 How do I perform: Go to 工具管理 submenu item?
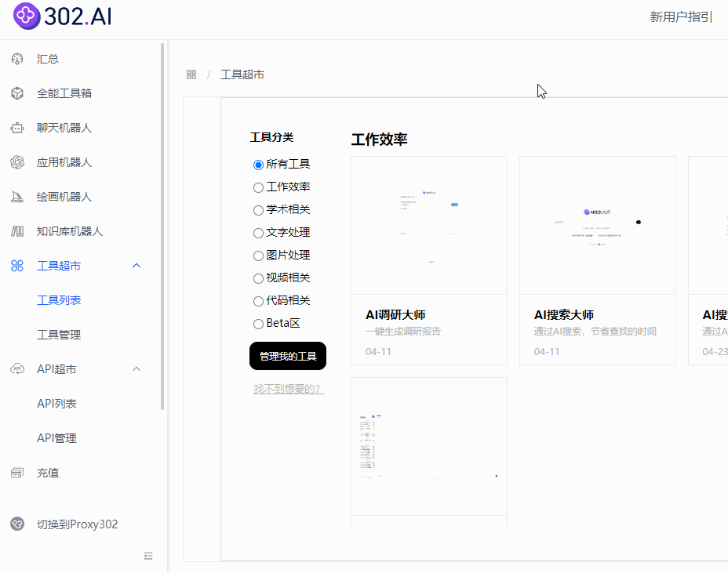pyautogui.click(x=59, y=335)
